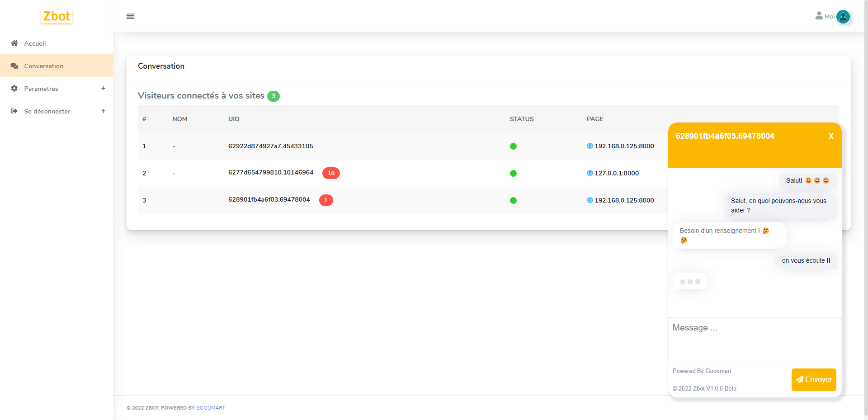Image resolution: width=868 pixels, height=420 pixels.
Task: Click the home icon beside Accueil
Action: pos(14,43)
